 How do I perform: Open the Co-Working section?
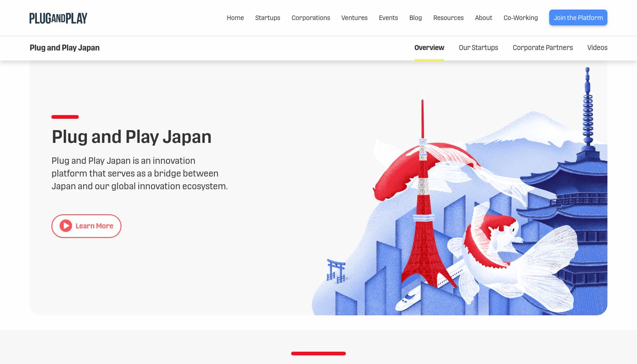click(x=521, y=18)
